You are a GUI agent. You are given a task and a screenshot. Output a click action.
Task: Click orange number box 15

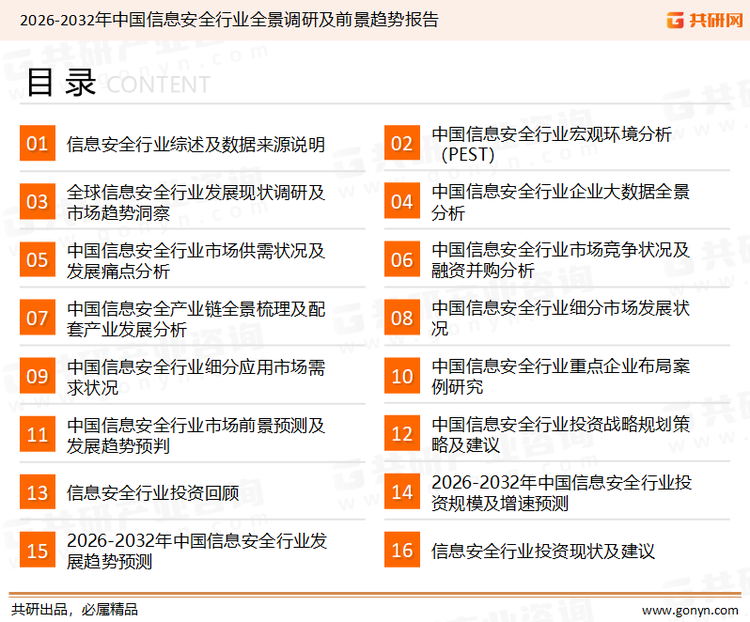[x=37, y=550]
